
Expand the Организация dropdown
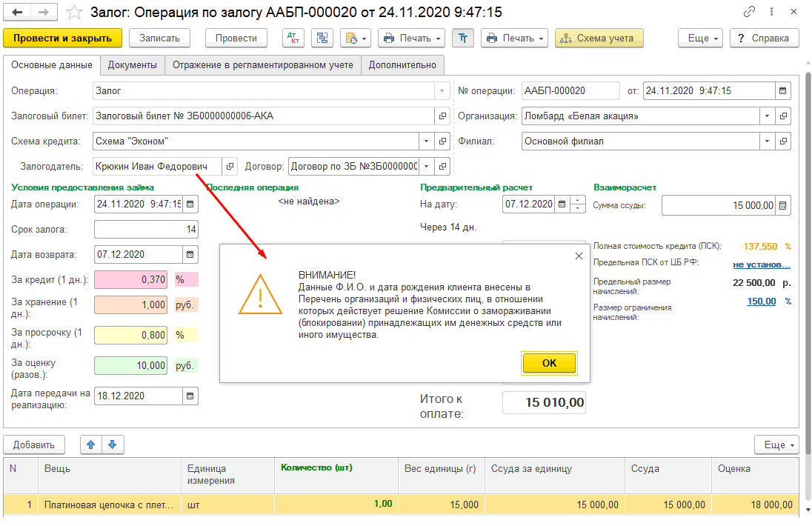coord(768,116)
